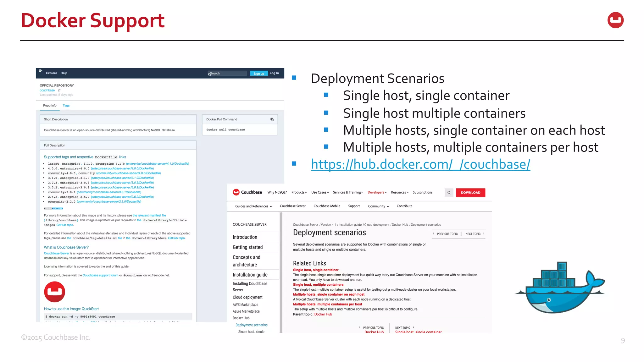644x362 pixels.
Task: Open the enterprise 4.1.0 Dockerfile link
Action: pos(158,164)
